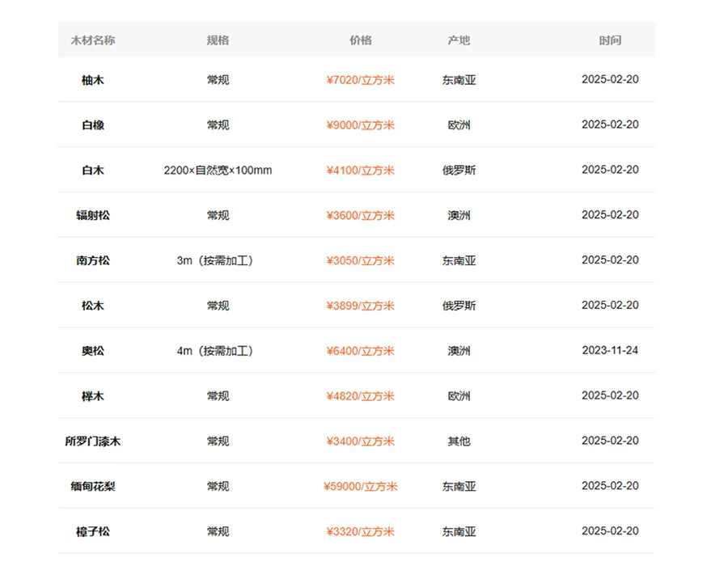Click the price ¥3320/立方米
The image size is (728, 566).
coord(360,531)
